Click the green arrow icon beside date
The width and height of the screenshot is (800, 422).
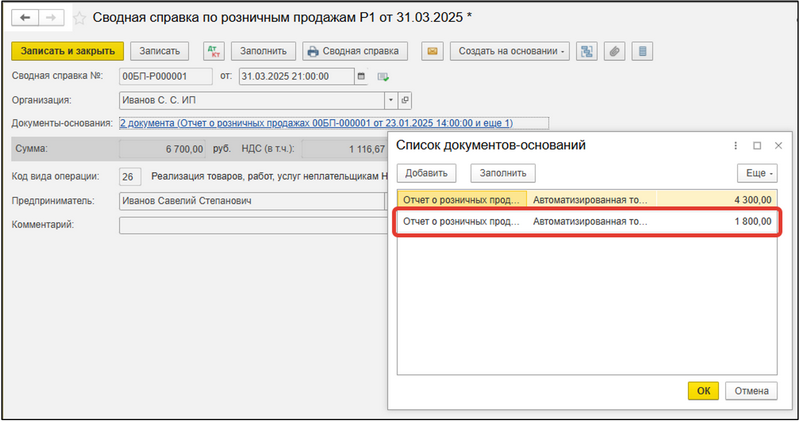(x=382, y=76)
